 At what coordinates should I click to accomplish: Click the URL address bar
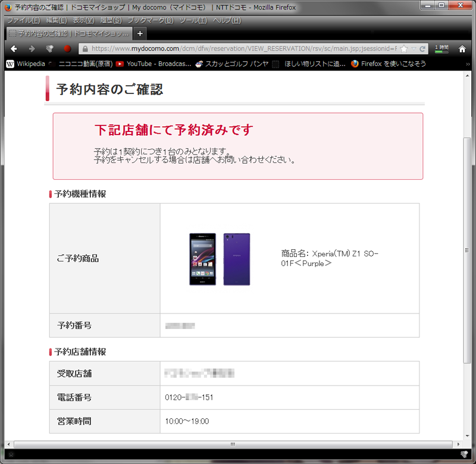click(x=244, y=49)
